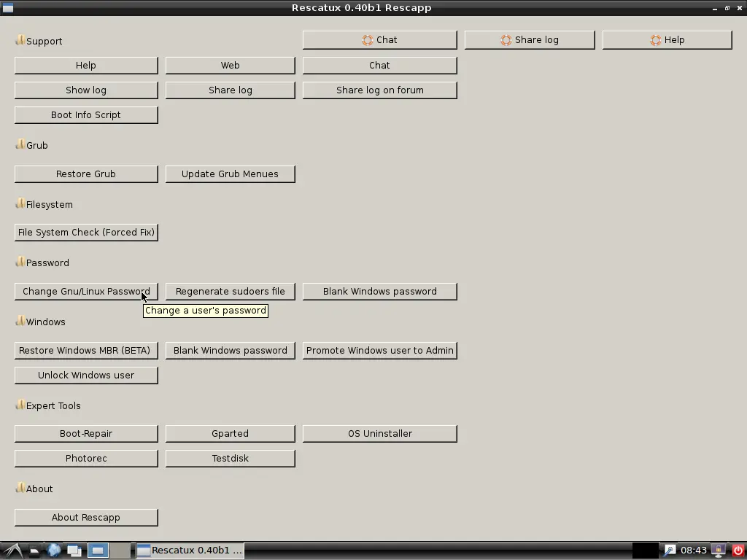Click the Grub section header icon

pos(20,144)
